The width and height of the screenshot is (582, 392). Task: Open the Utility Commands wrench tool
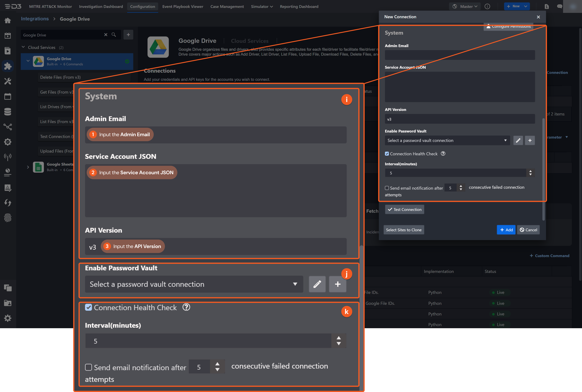(x=8, y=81)
